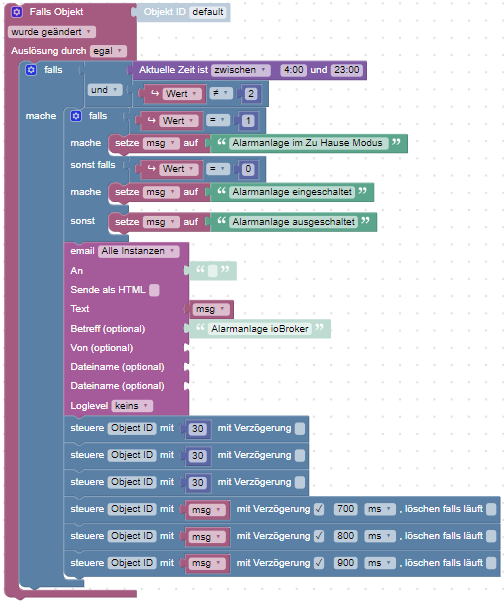Open the Loglevel keins dropdown

pos(132,406)
